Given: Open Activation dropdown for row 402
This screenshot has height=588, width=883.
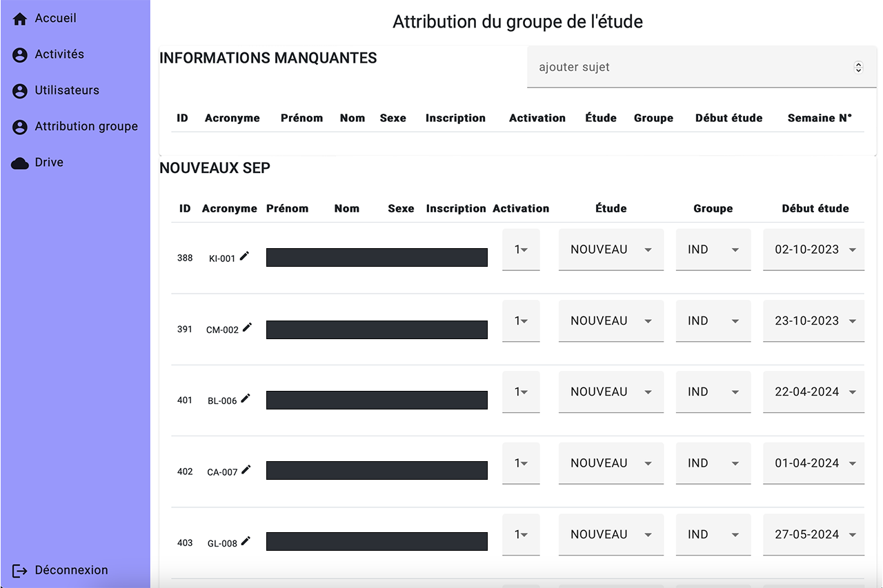Looking at the screenshot, I should pos(521,463).
